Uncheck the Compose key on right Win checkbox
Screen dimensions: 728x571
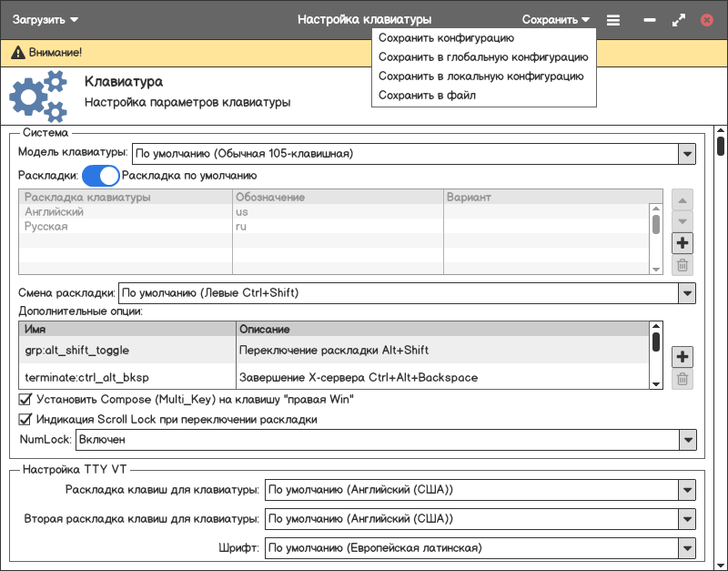pyautogui.click(x=25, y=399)
